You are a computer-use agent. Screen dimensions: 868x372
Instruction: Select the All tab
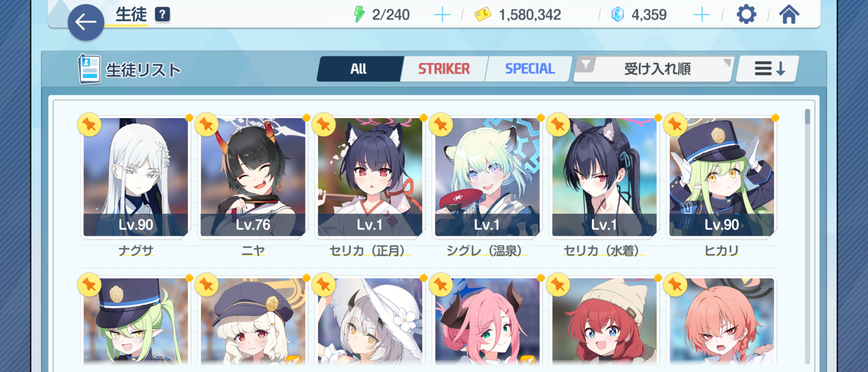(x=359, y=69)
